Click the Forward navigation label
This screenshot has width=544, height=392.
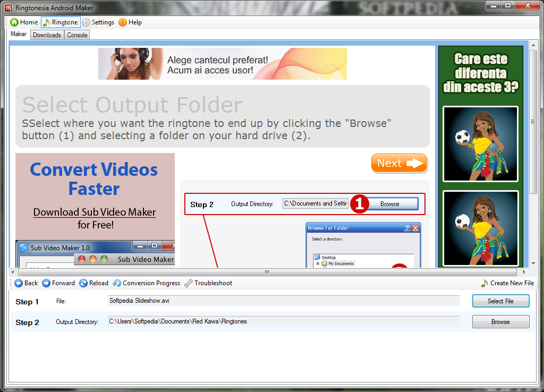click(63, 283)
